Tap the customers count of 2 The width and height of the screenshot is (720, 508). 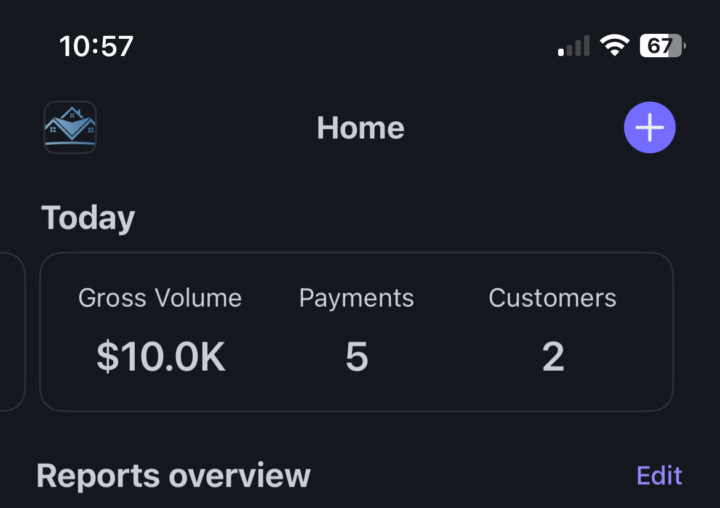(553, 357)
